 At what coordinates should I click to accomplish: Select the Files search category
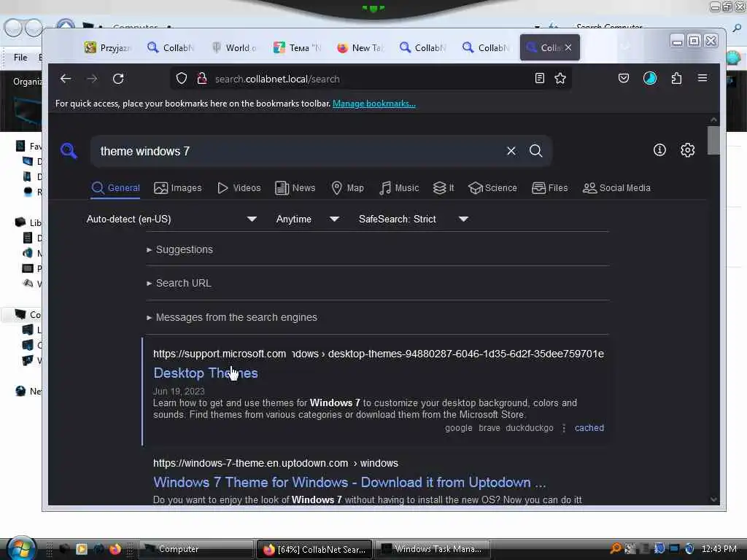[549, 188]
